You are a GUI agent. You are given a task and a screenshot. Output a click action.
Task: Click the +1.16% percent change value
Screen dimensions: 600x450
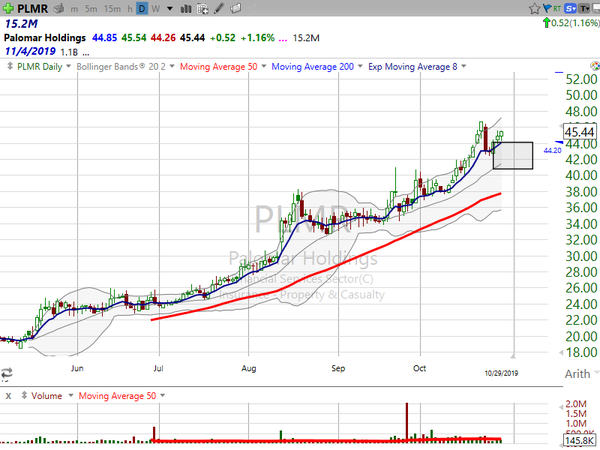258,38
